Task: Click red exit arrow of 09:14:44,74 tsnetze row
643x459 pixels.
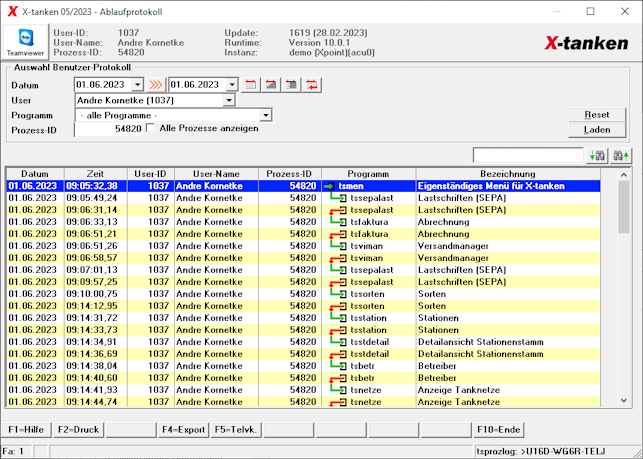Action: point(338,402)
